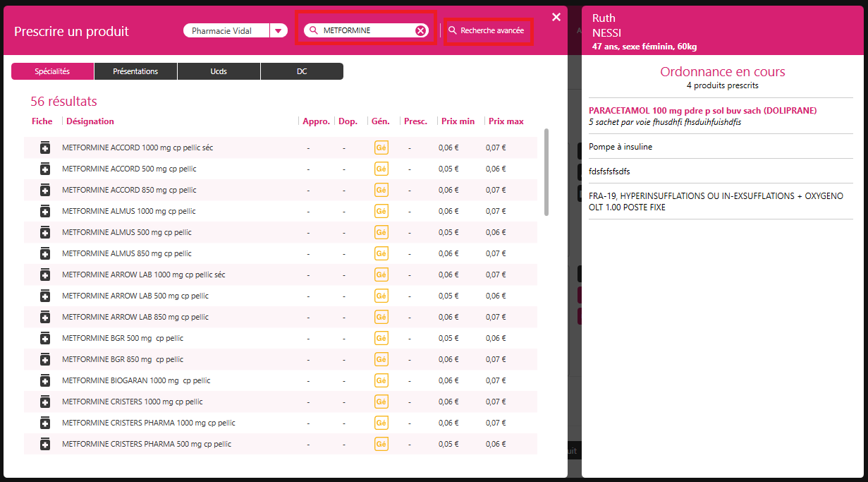The height and width of the screenshot is (482, 868).
Task: Click the Gé generic badge for METFORMINE ACCORD 500 mg
Action: click(381, 169)
